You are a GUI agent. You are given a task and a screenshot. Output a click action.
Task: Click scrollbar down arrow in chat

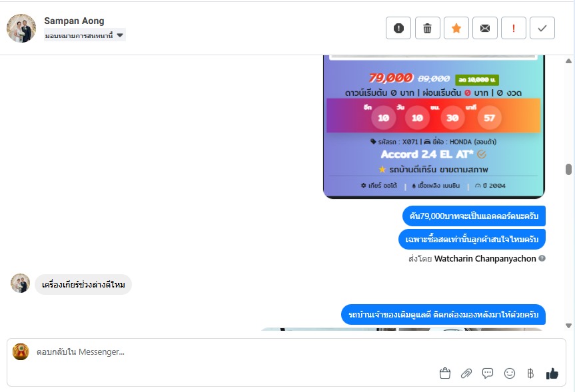click(568, 325)
